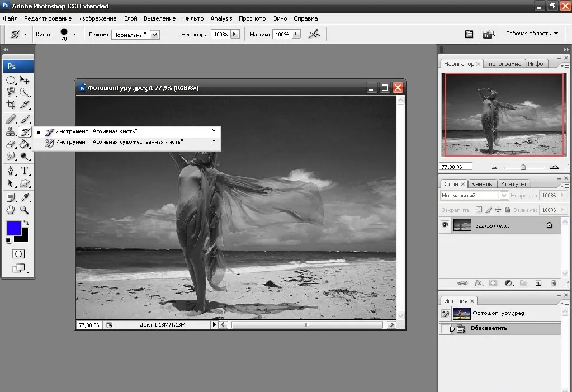Open the Фильтр menu
The image size is (572, 392).
point(193,18)
